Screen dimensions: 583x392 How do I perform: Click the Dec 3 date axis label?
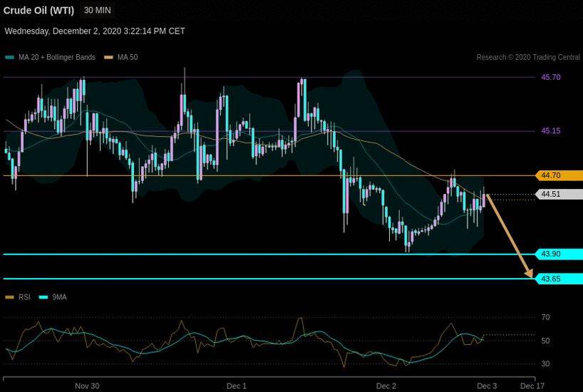[487, 386]
